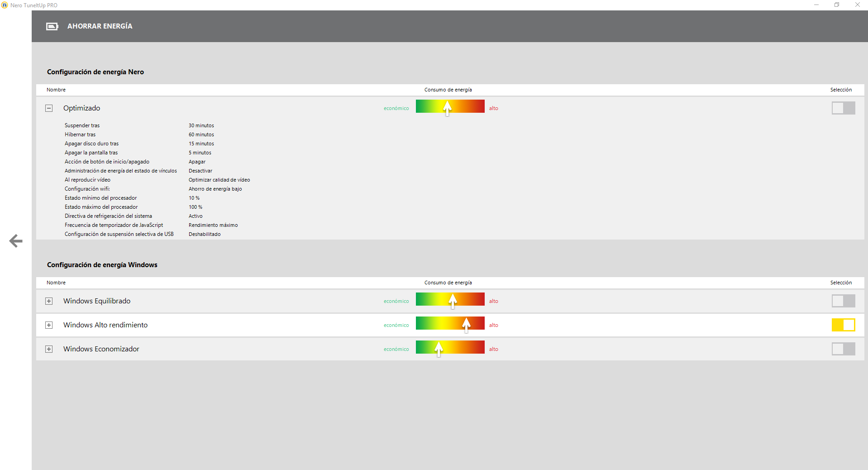Image resolution: width=868 pixels, height=470 pixels.
Task: Click the 15 minutos value
Action: pos(201,144)
